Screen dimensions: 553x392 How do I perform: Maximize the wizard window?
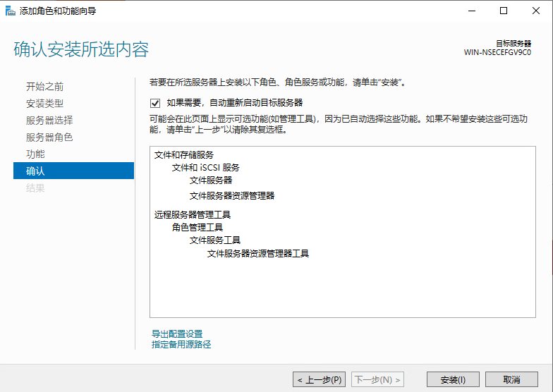tap(504, 11)
